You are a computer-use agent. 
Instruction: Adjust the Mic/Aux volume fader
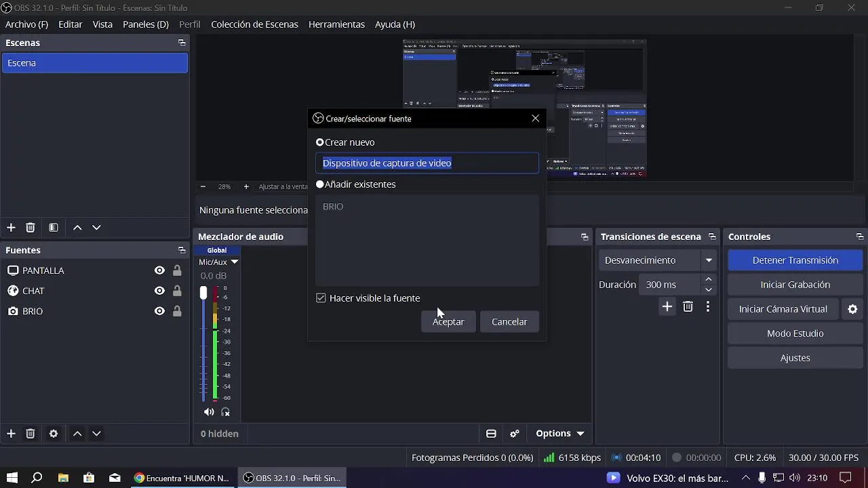pyautogui.click(x=203, y=293)
